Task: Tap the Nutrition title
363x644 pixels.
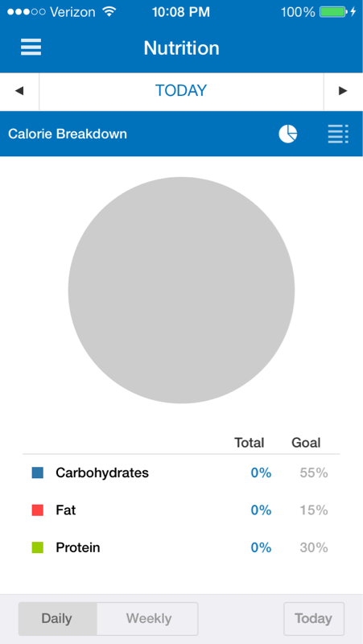Action: pyautogui.click(x=182, y=48)
